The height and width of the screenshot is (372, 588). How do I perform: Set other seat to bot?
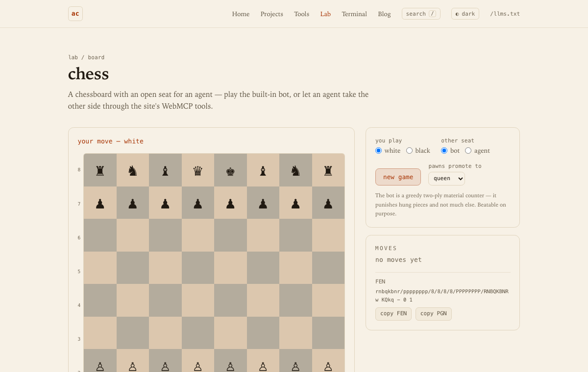(444, 151)
